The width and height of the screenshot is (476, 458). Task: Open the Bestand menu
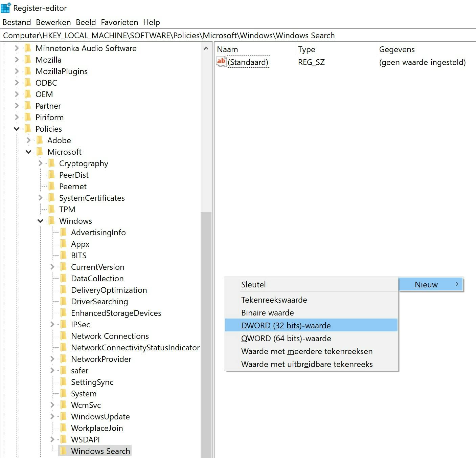click(x=17, y=22)
